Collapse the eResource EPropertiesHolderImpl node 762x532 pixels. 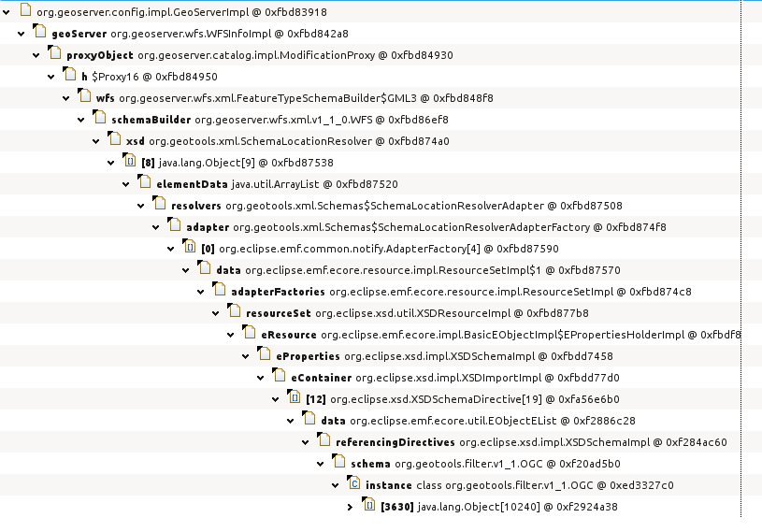coord(231,335)
